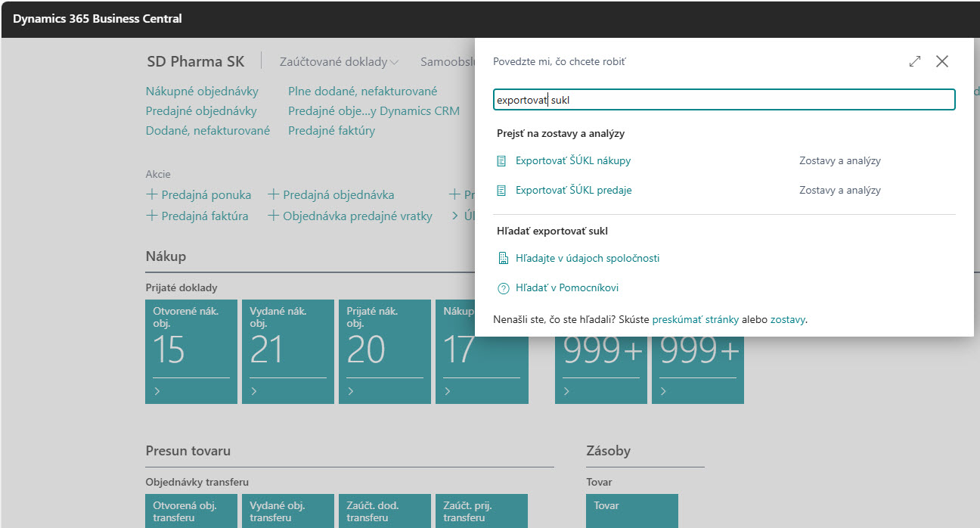Screen dimensions: 980x528
Task: Click plus icon for Objednávka predajné vratky
Action: [x=274, y=216]
